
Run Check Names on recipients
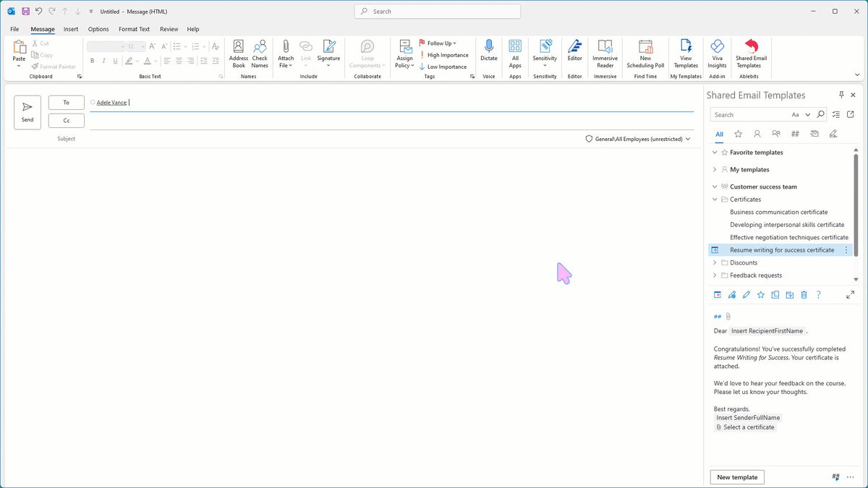[260, 55]
